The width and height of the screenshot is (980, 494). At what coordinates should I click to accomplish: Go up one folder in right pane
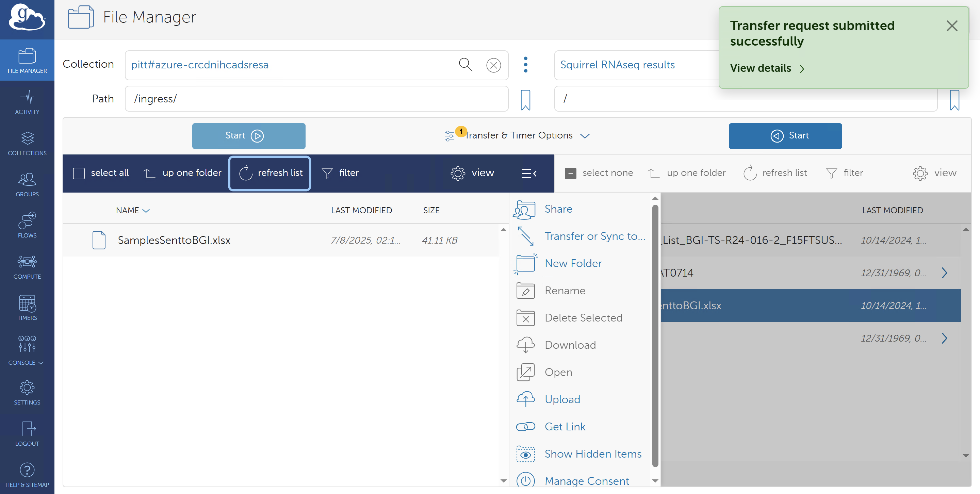pos(687,173)
